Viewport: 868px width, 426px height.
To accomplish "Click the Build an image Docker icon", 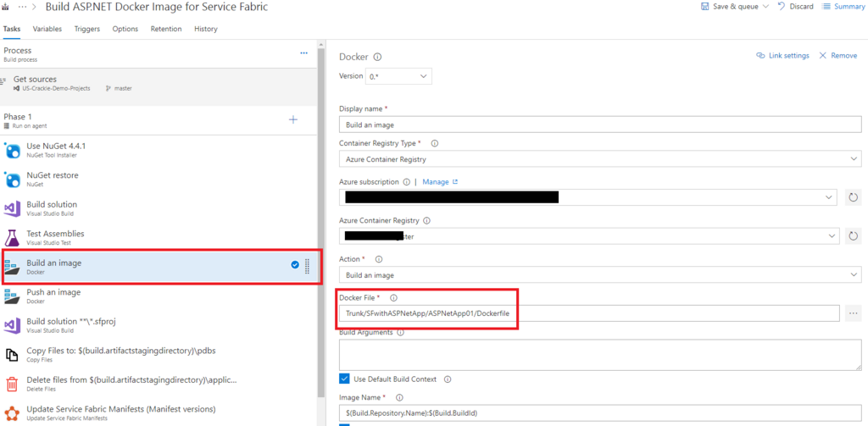I will (x=12, y=268).
